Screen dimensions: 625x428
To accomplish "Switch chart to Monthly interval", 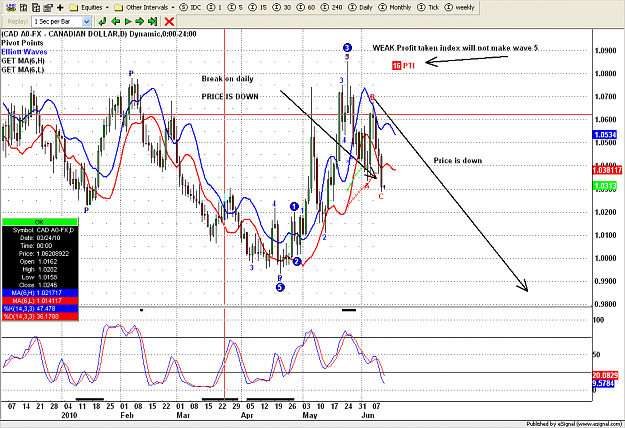I will point(395,7).
